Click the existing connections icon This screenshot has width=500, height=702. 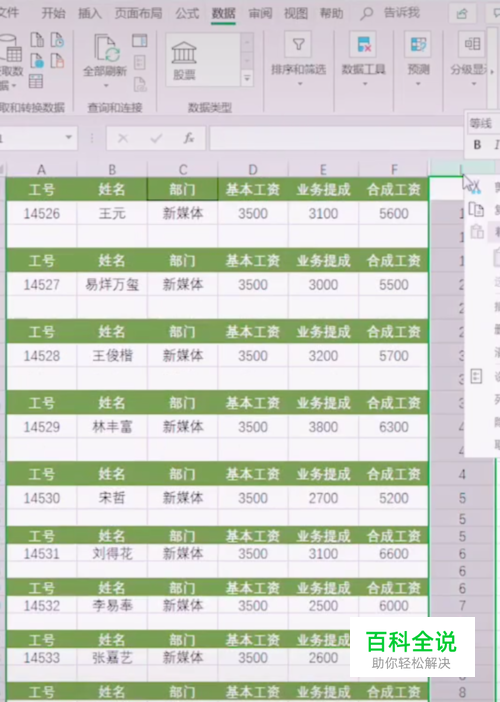[57, 60]
